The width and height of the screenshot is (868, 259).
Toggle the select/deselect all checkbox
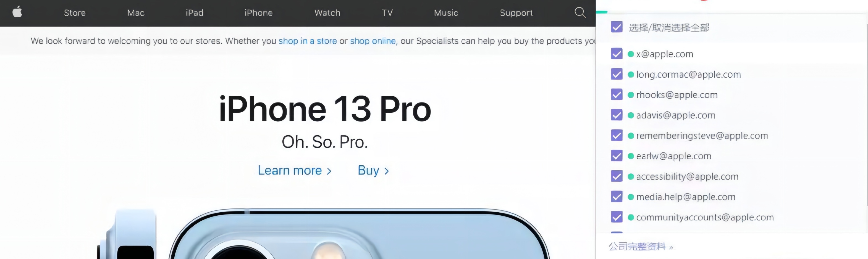coord(617,27)
